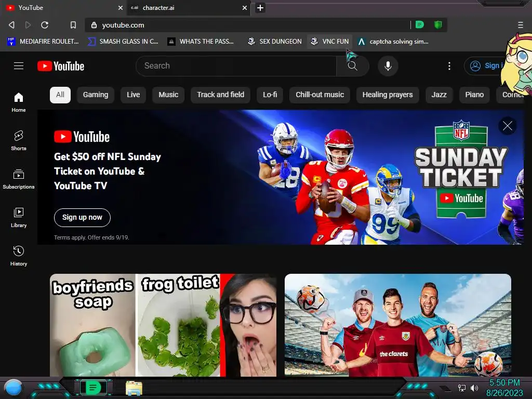Select the Track and field chip
532x399 pixels.
(220, 95)
